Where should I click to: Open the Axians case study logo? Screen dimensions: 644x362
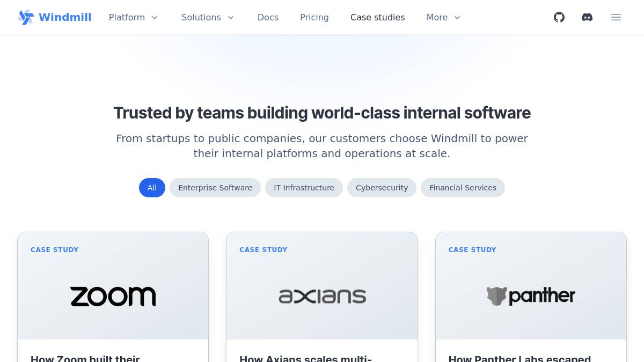pos(322,297)
